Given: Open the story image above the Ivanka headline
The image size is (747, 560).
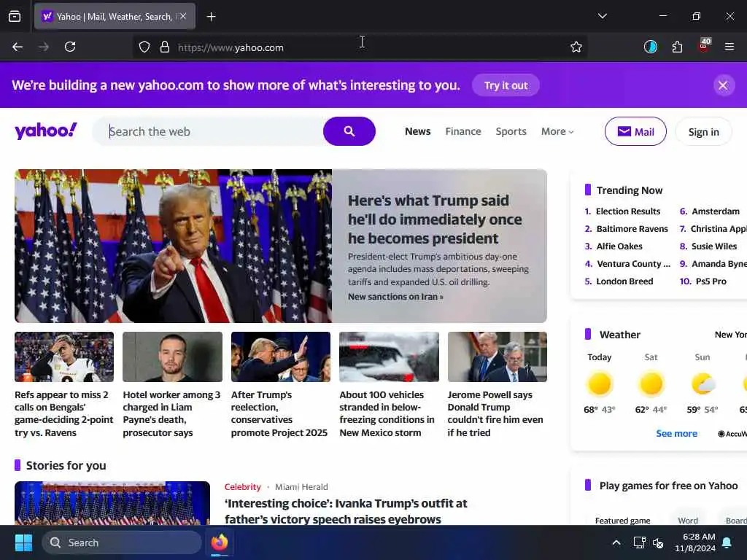Looking at the screenshot, I should coord(112,503).
